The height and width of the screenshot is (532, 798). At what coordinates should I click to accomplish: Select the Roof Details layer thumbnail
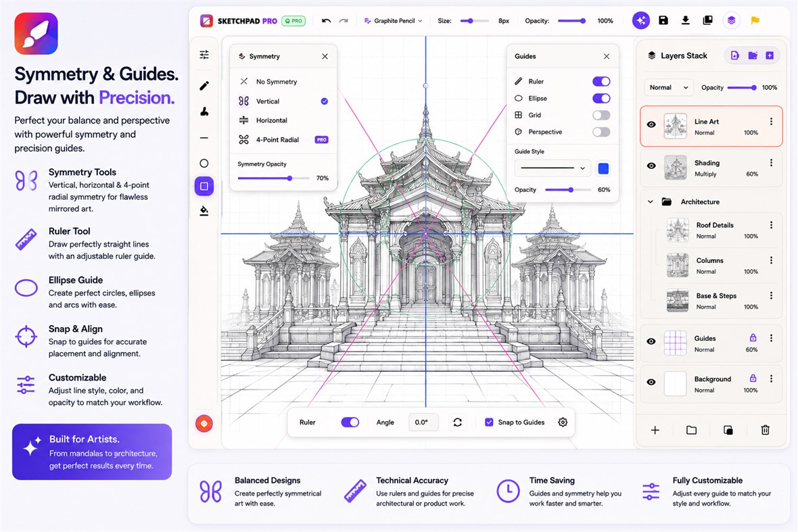(x=678, y=230)
